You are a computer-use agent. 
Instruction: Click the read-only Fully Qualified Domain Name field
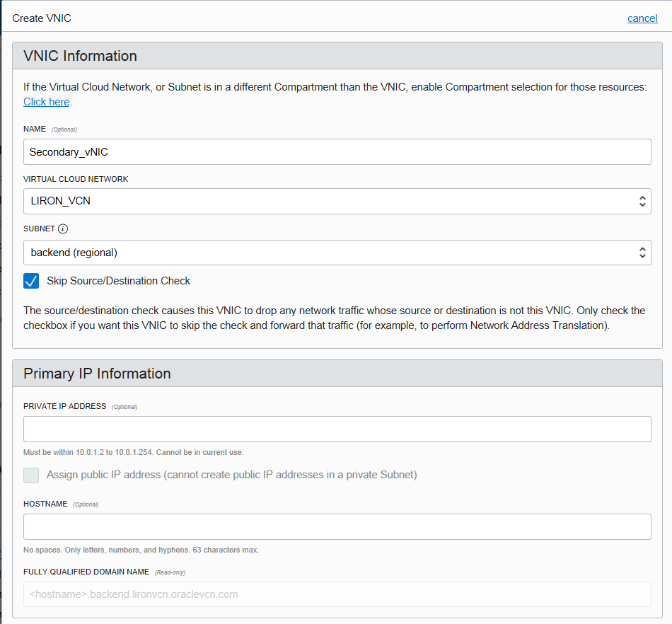(x=337, y=594)
